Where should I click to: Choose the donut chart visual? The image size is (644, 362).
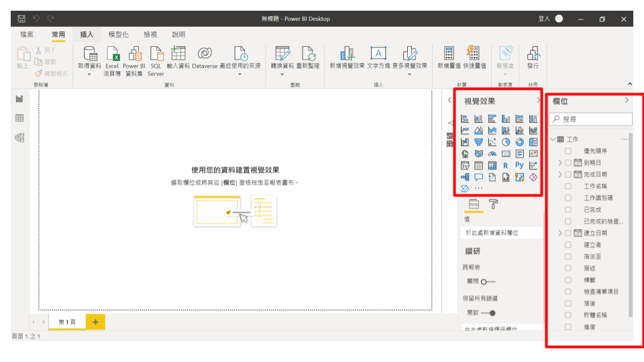click(519, 142)
